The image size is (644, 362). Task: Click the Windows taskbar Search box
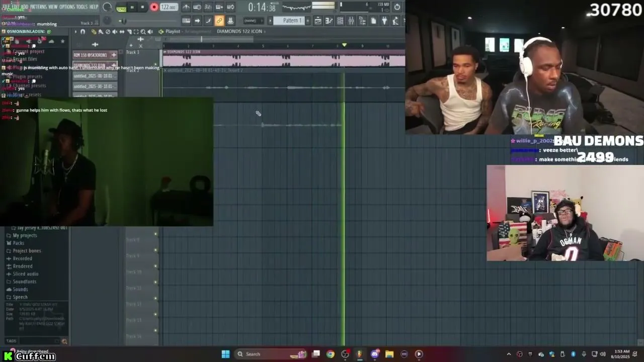point(272,354)
